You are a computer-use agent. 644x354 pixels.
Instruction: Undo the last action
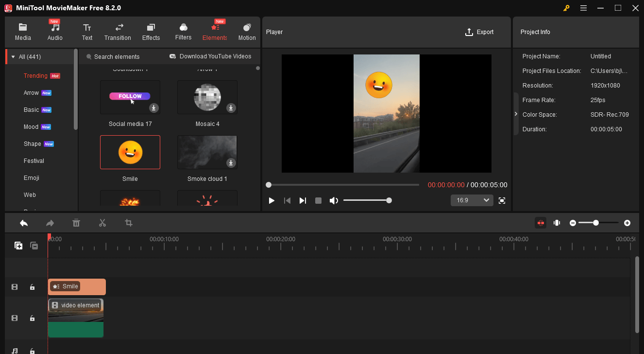[24, 223]
